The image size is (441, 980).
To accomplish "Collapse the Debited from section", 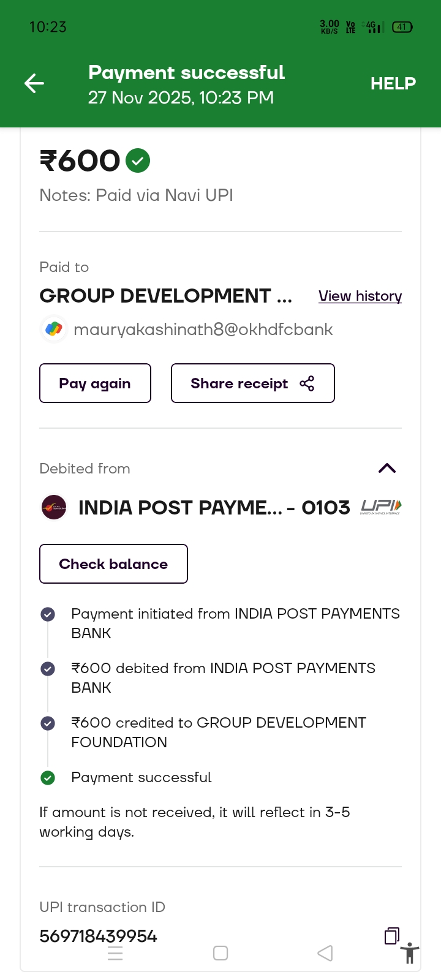I will (387, 469).
